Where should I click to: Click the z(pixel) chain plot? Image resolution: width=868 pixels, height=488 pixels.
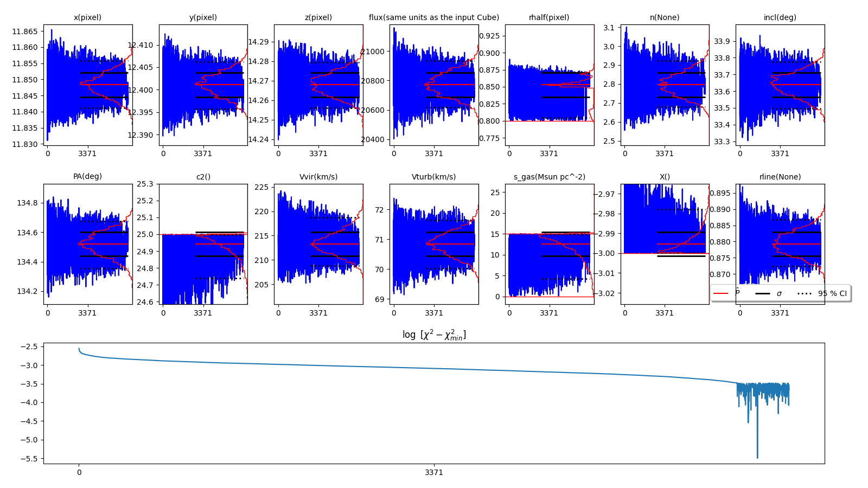pyautogui.click(x=318, y=85)
